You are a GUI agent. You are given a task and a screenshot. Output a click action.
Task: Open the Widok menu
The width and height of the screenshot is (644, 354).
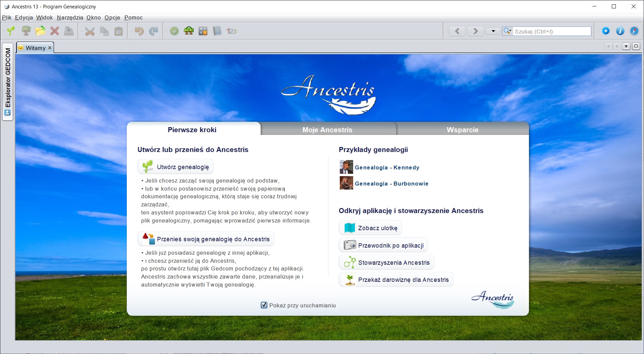44,17
